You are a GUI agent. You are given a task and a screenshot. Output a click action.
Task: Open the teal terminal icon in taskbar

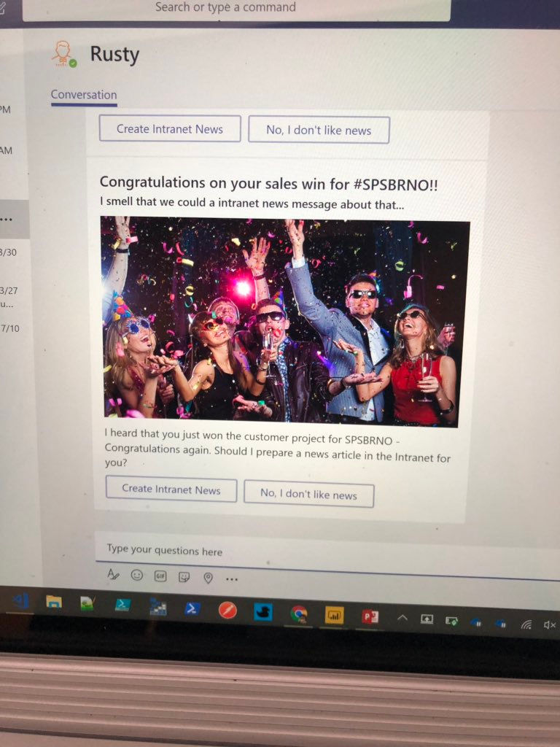[x=122, y=605]
